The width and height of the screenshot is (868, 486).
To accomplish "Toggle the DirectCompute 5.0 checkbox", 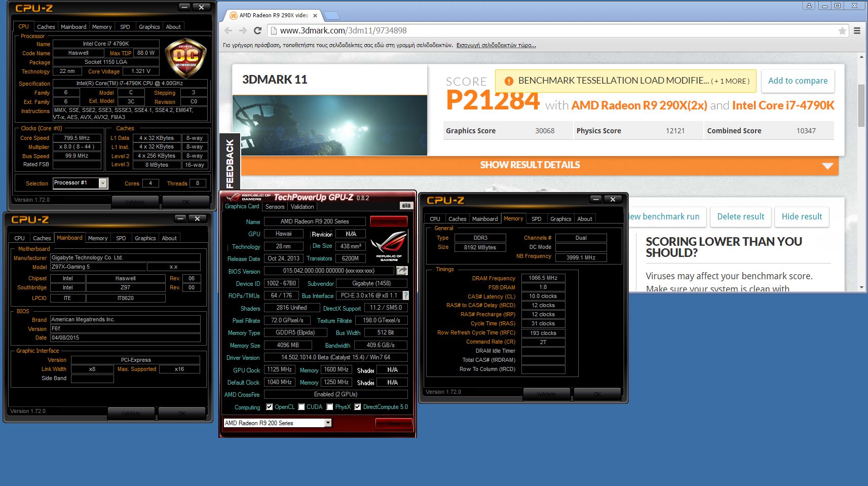I will click(358, 407).
